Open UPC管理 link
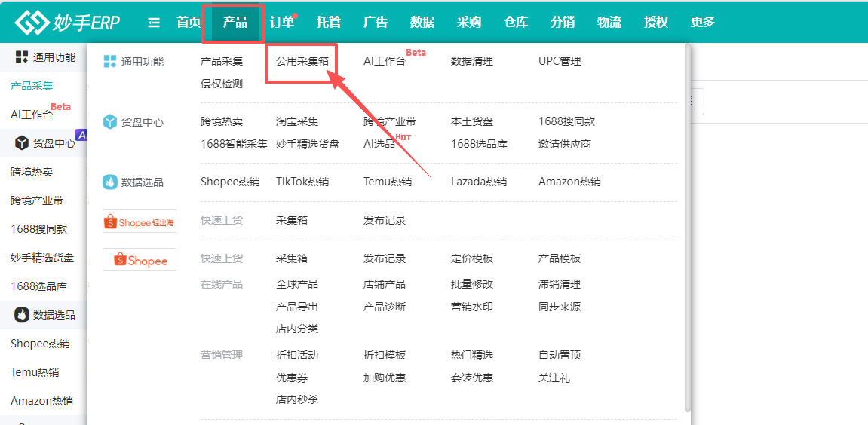 [x=560, y=62]
